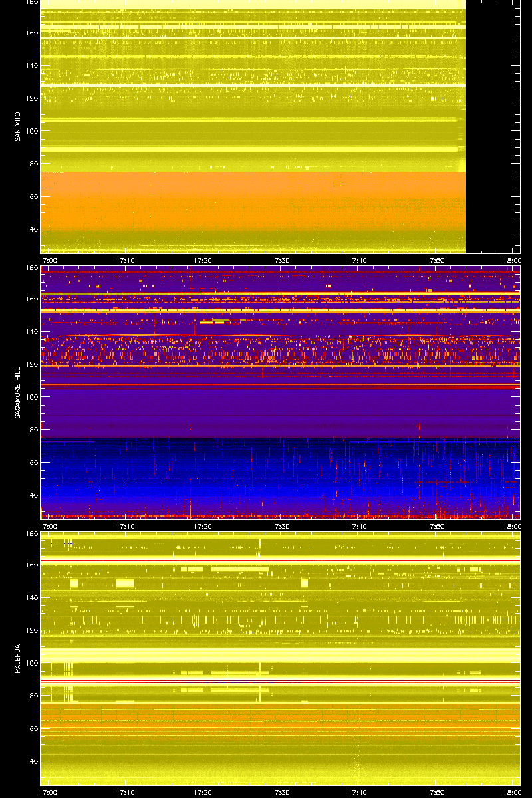Click the 120 frequency tick on San Vito axis

click(31, 98)
